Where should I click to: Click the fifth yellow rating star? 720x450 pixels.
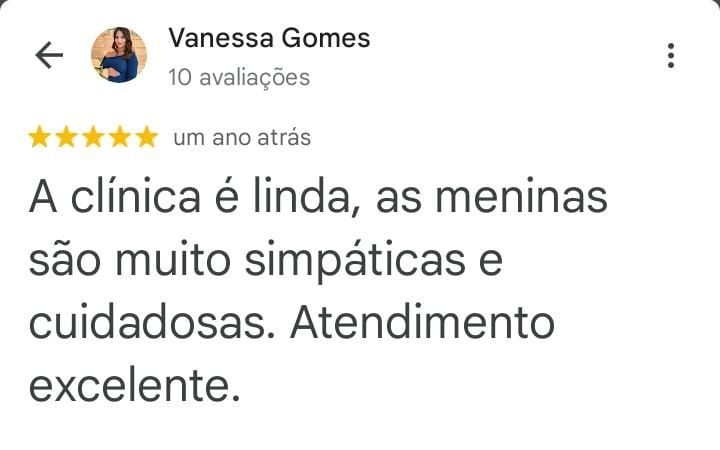point(147,137)
